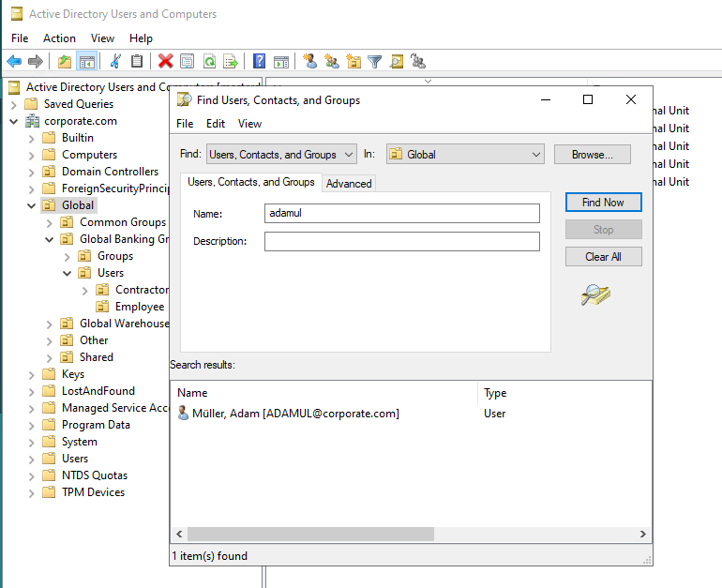Open the Action menu
722x588 pixels.
59,38
